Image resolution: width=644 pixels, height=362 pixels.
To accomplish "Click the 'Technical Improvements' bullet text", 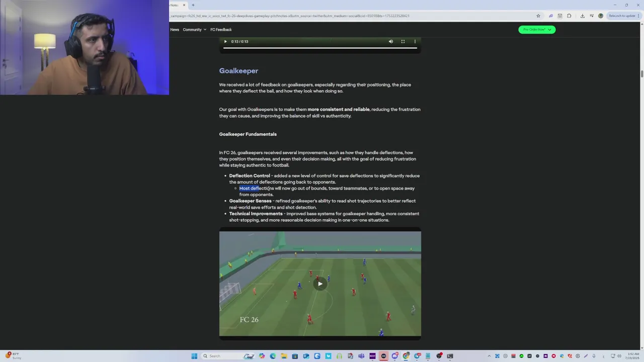I will [256, 214].
